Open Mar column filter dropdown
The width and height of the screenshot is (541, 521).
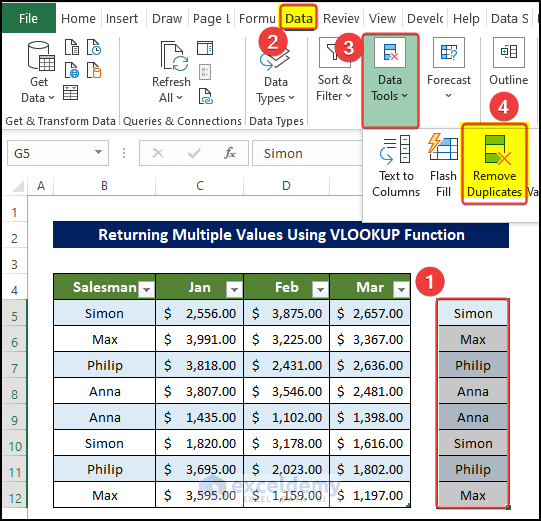pos(401,289)
